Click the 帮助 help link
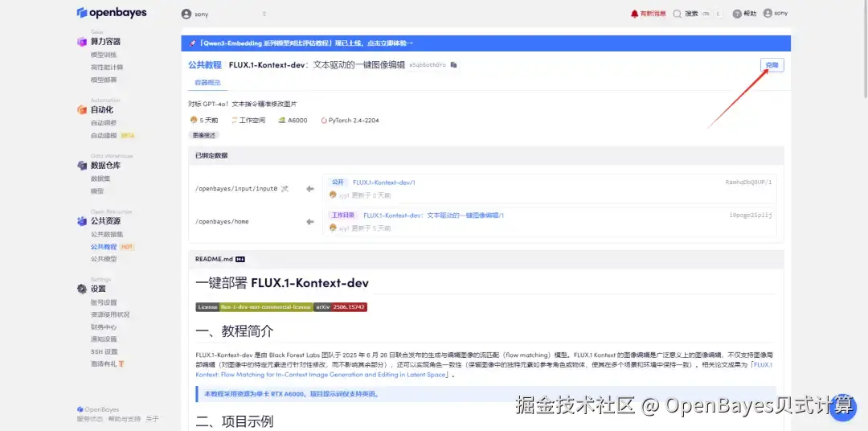868x431 pixels. tap(750, 14)
